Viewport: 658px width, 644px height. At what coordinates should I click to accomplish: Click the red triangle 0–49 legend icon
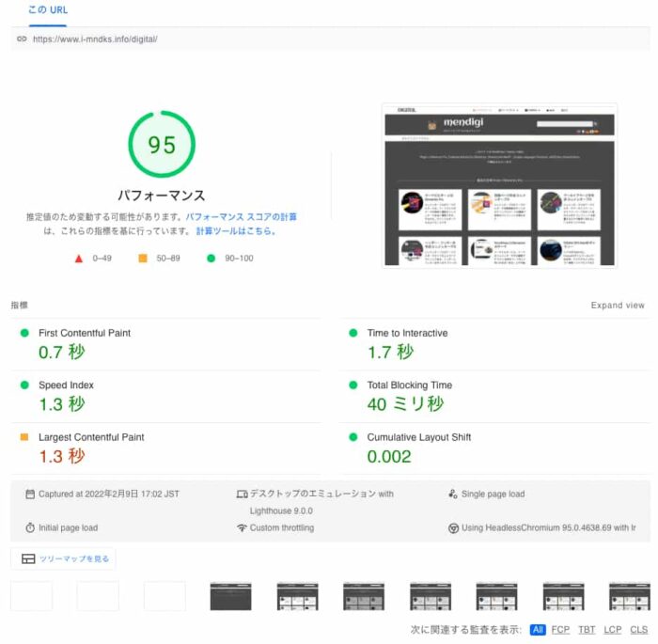[x=78, y=259]
